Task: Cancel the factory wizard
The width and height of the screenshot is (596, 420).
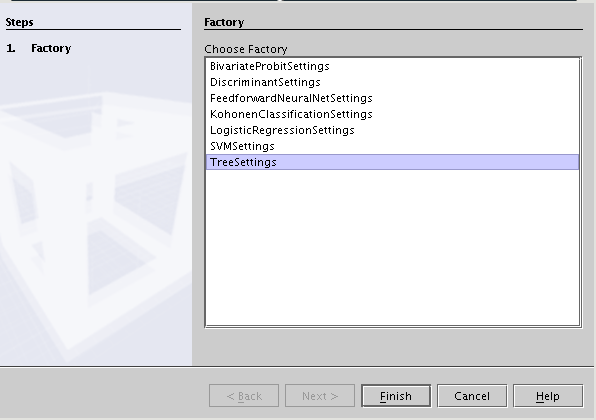Action: (x=472, y=396)
